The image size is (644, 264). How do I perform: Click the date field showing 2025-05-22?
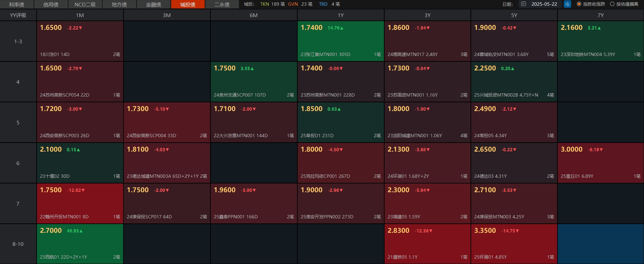[x=544, y=4]
